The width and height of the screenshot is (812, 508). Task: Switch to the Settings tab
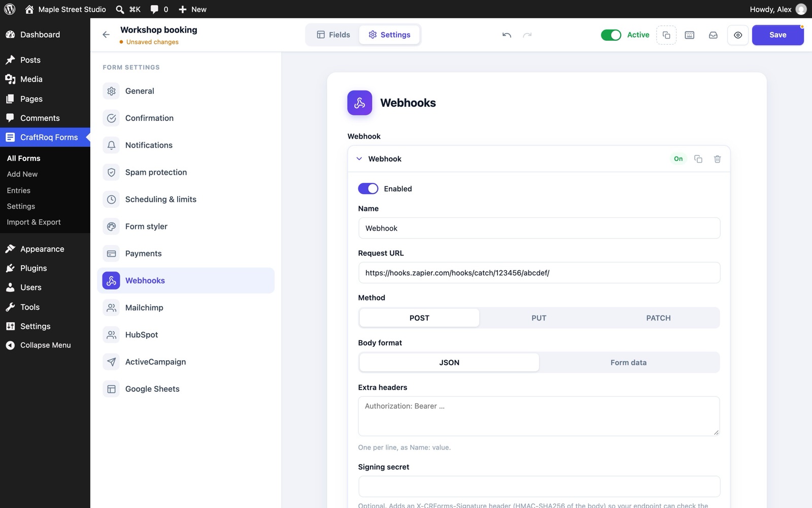point(389,35)
